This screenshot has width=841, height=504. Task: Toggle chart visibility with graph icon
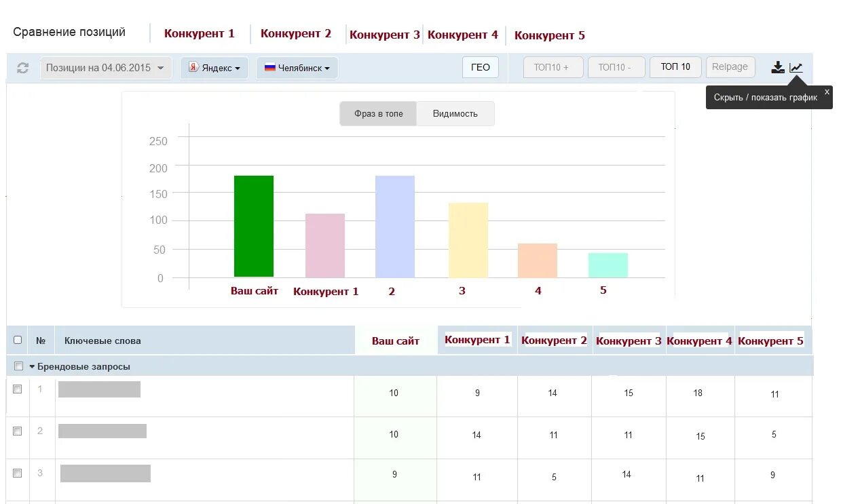pos(796,67)
